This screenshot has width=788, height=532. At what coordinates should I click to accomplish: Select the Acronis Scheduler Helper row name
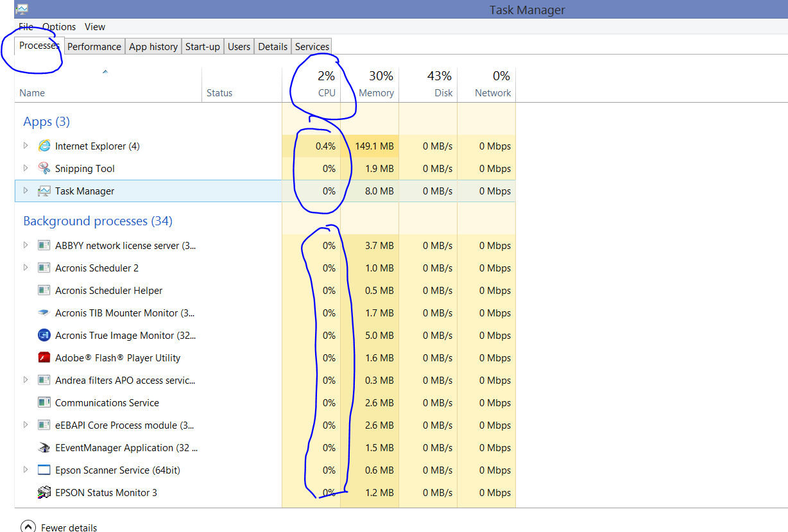coord(109,290)
